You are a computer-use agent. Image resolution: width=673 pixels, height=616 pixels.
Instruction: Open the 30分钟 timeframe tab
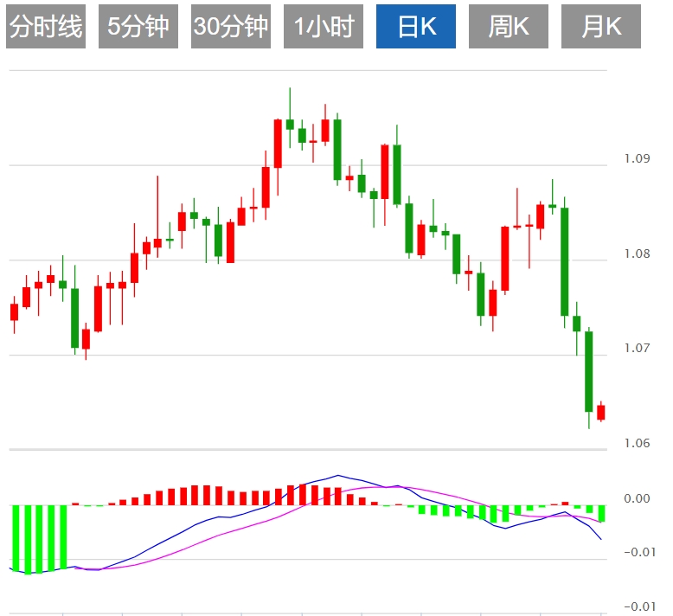tap(231, 27)
